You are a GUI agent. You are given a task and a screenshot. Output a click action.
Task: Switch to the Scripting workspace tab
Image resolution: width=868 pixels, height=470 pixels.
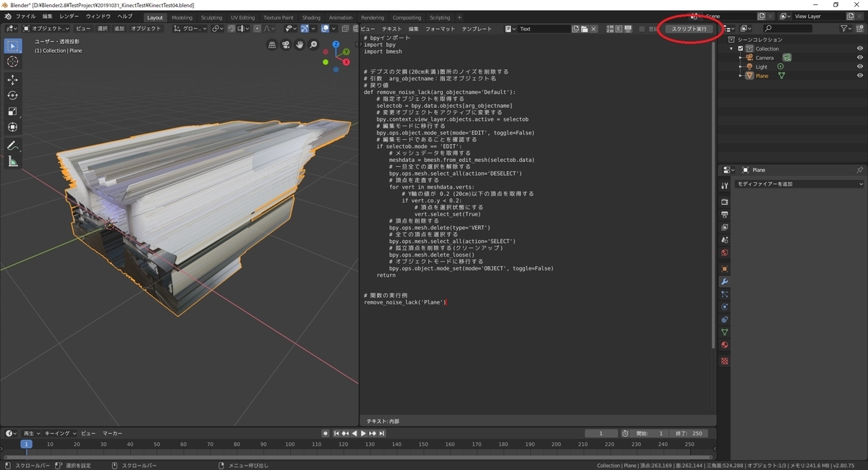440,17
